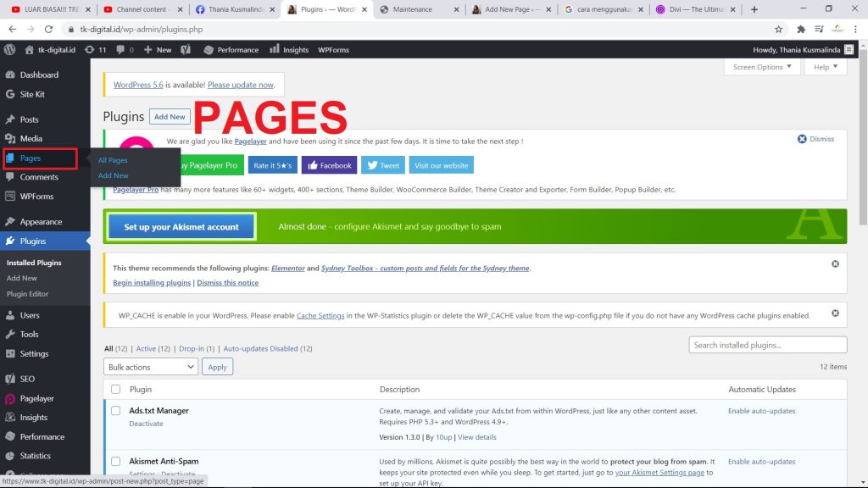Open Insights in the admin bar

(x=288, y=49)
